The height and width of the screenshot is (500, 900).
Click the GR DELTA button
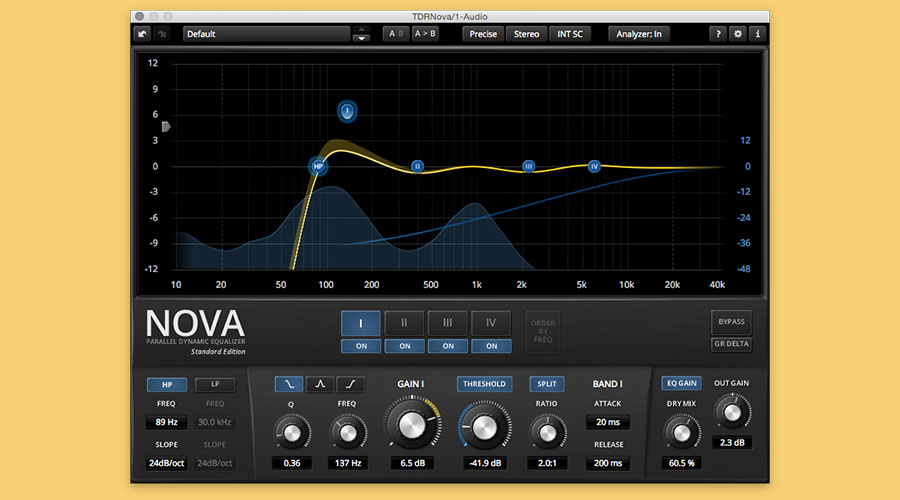(732, 345)
